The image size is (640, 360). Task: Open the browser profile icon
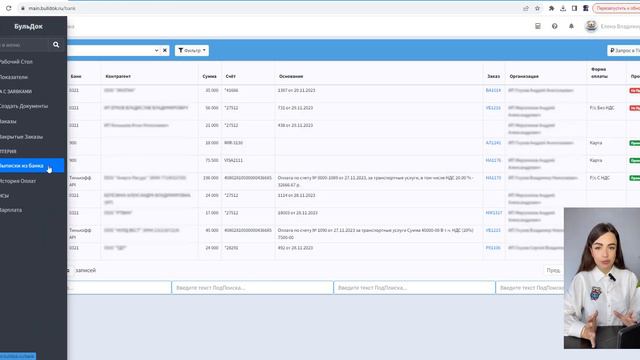tap(586, 8)
